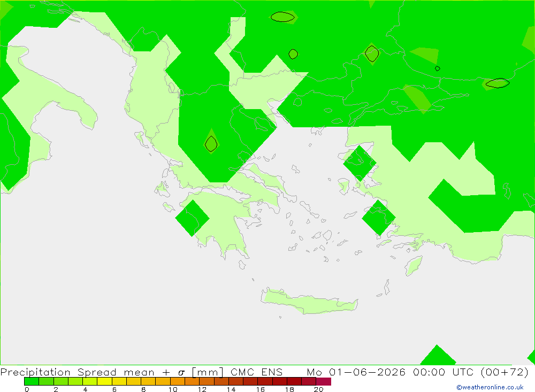Click the bright green 0–1 mm legend swatch
Viewport: 535px width, 392px height.
point(32,381)
